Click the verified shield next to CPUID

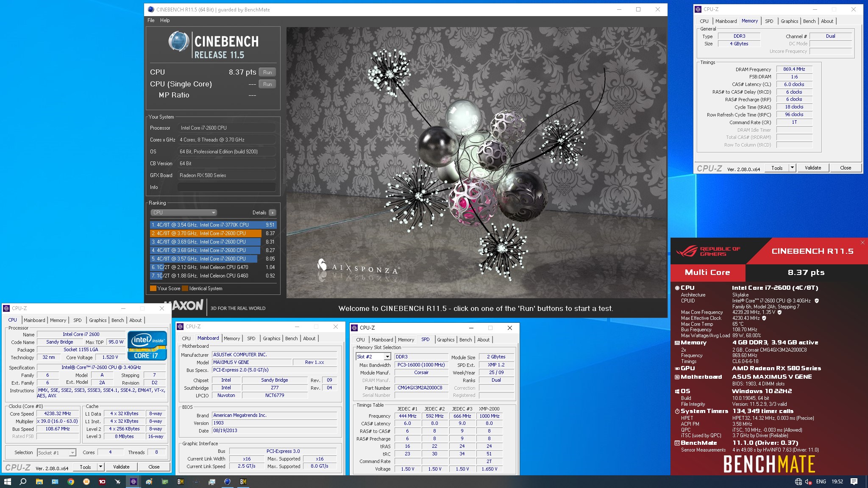(x=817, y=301)
